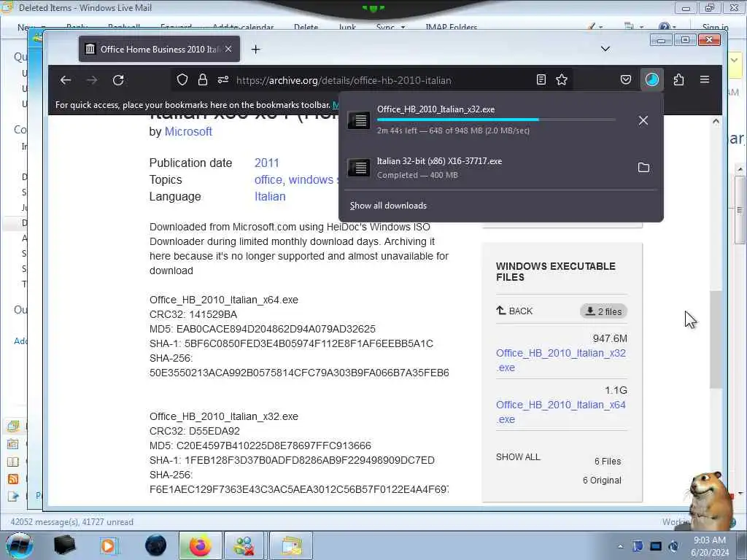
Task: Click SHOW ALL files
Action: click(518, 457)
